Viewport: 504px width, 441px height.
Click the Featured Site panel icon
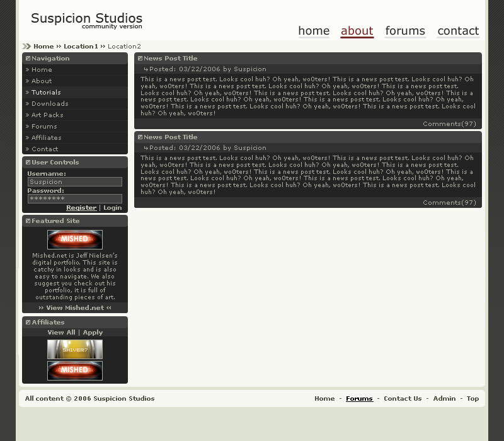[27, 220]
